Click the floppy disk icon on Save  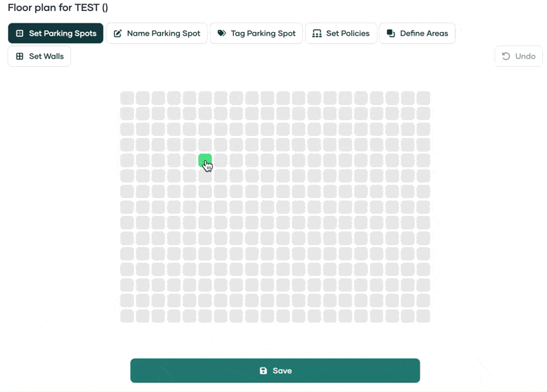[263, 371]
